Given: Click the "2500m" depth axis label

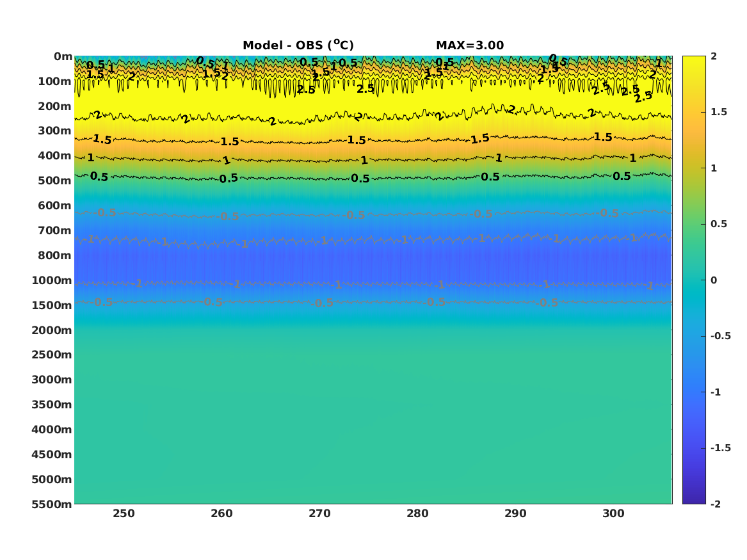Looking at the screenshot, I should [52, 355].
